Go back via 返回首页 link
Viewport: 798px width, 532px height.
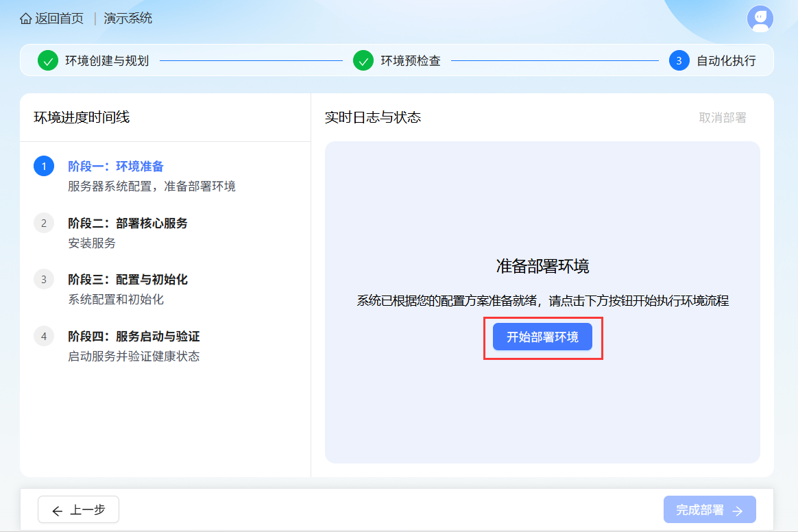pyautogui.click(x=59, y=19)
